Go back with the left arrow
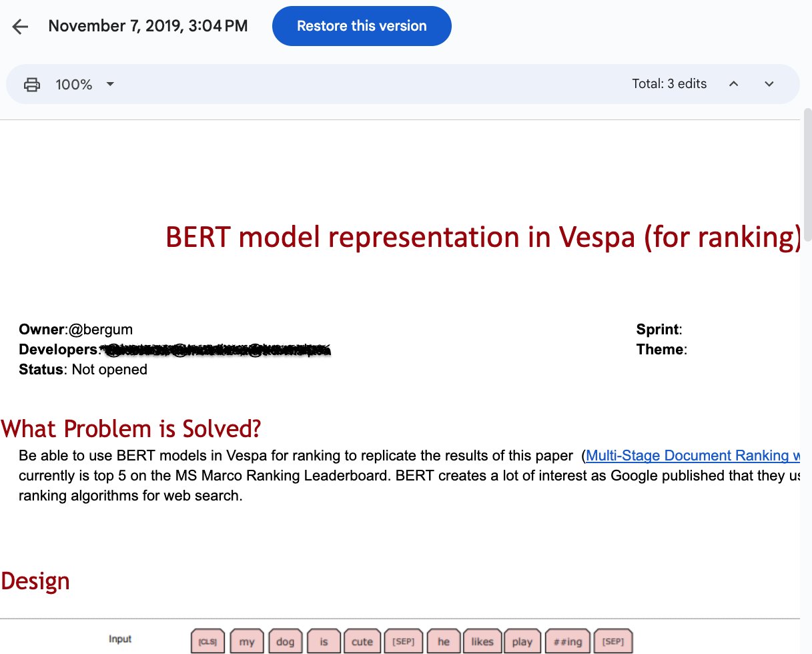The height and width of the screenshot is (654, 812). tap(21, 27)
